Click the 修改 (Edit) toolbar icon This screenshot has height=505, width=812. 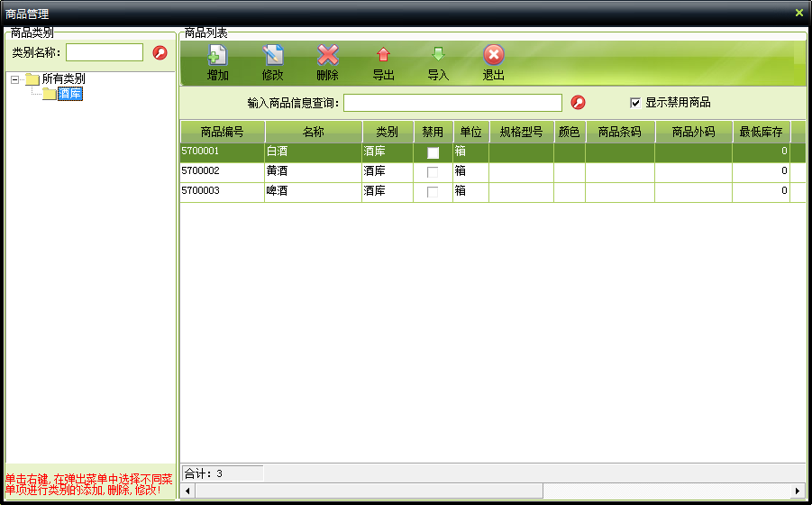click(272, 56)
